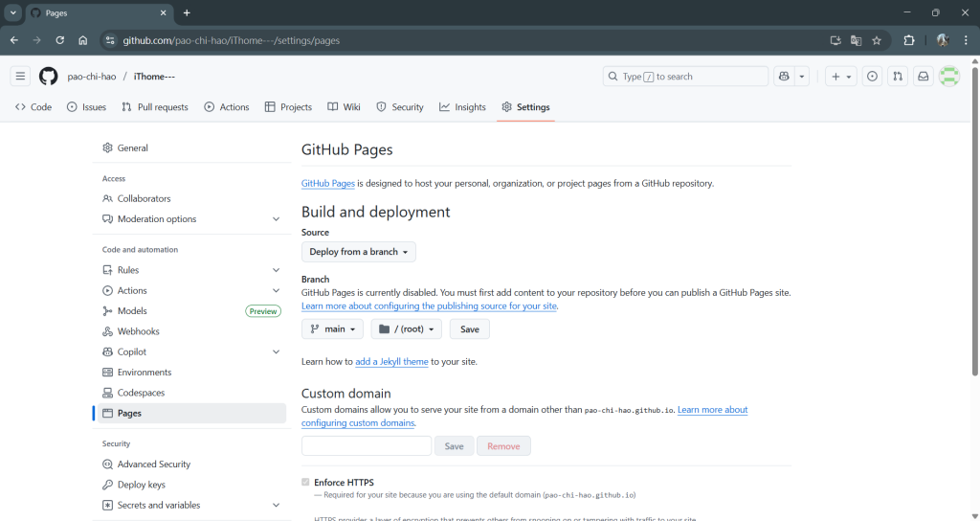
Task: Open Copilot chat icon in header
Action: point(784,77)
